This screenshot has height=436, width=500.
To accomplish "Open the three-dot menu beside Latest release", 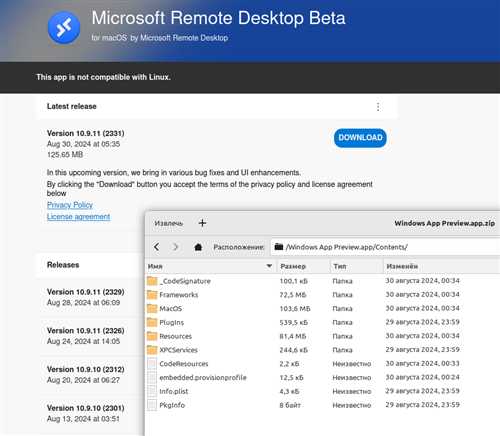I will click(378, 107).
